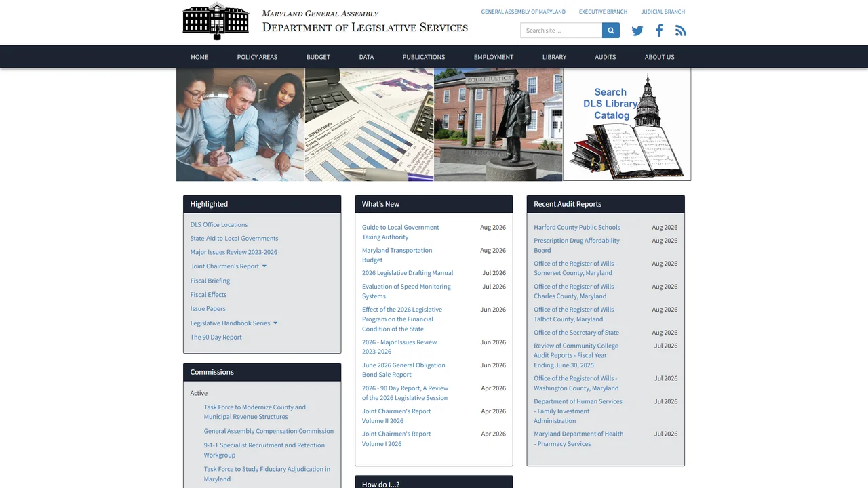
Task: Open 2026 Legislative Drafting Manual link
Action: click(x=408, y=273)
